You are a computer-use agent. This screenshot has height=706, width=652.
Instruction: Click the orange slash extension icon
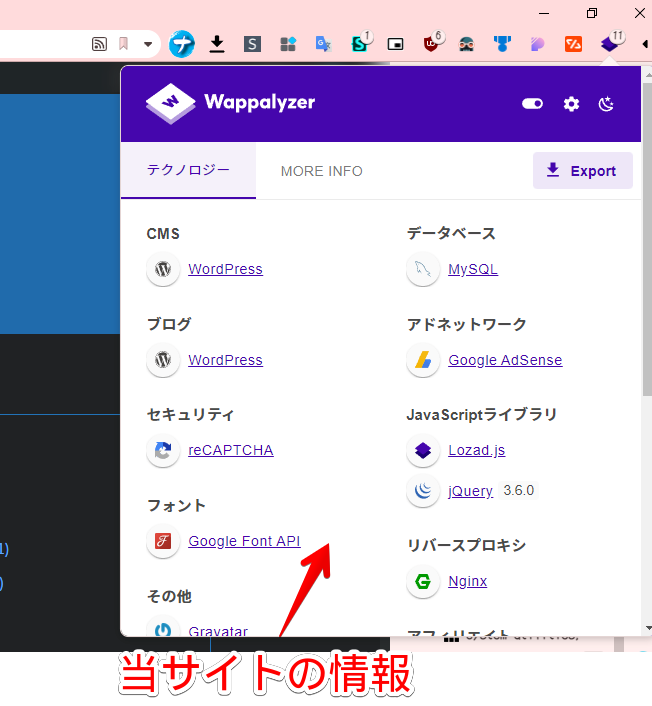[x=573, y=44]
